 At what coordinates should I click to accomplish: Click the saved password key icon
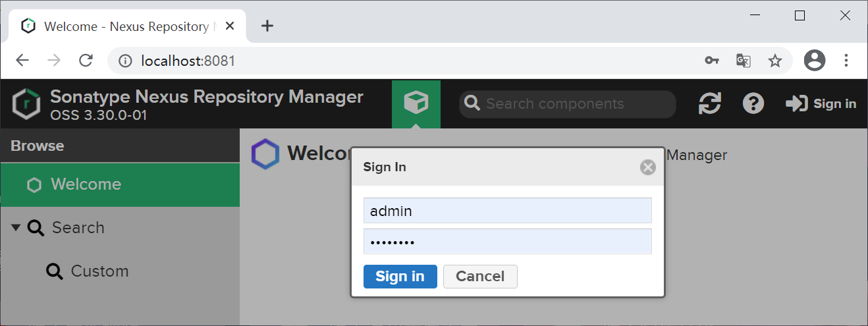[712, 61]
